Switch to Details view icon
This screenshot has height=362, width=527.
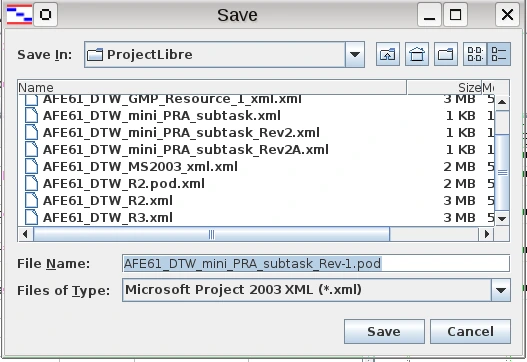(499, 54)
